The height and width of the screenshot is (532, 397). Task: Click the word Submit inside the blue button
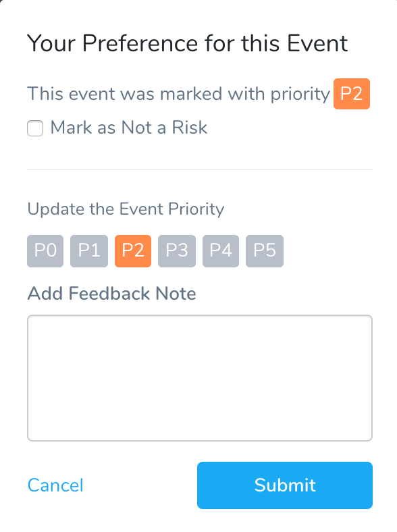coord(285,485)
